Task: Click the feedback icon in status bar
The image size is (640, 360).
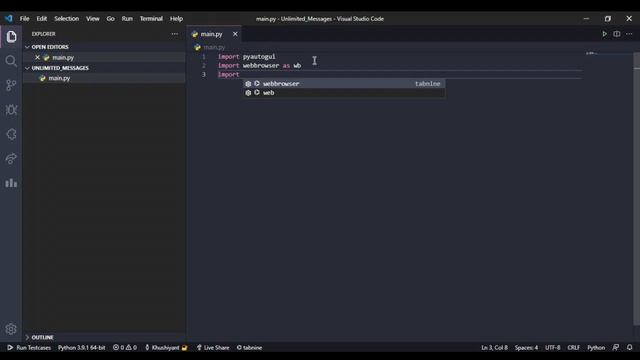Action: (616, 347)
